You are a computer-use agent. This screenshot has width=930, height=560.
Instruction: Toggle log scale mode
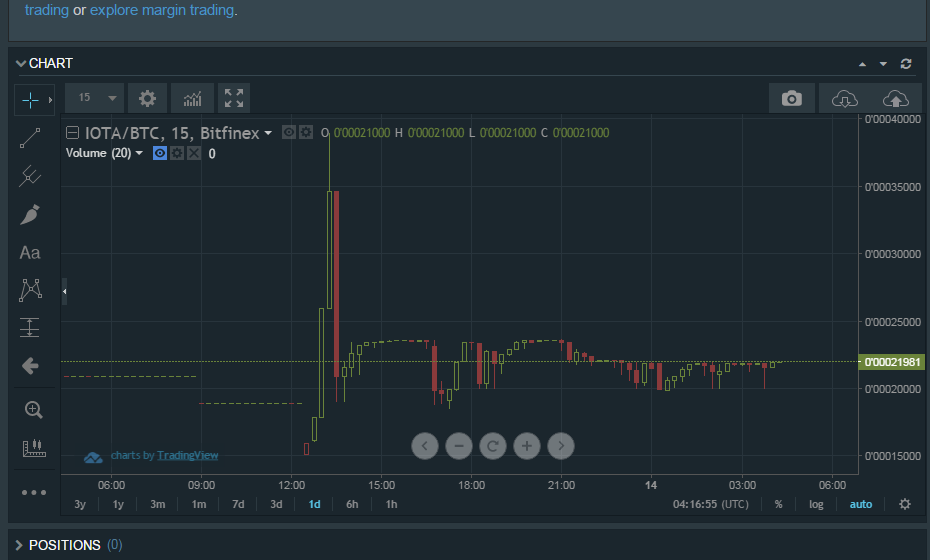click(816, 504)
